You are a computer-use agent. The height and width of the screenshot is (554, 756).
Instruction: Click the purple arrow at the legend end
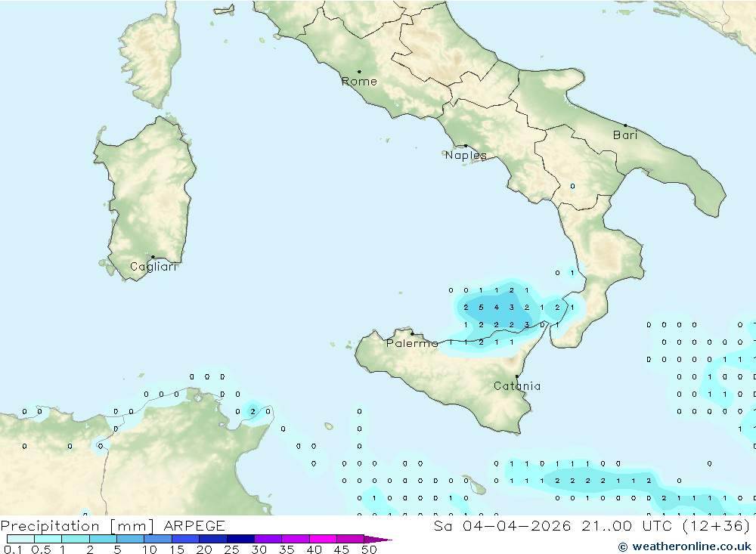(x=378, y=539)
